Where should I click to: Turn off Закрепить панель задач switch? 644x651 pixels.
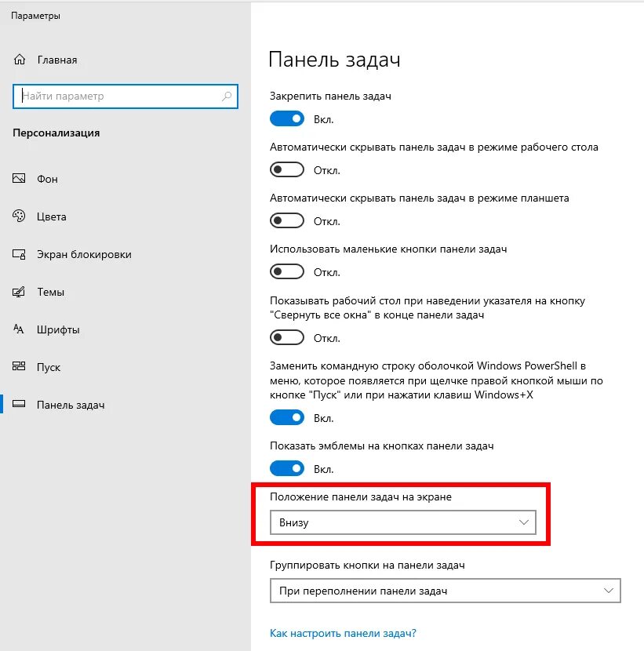(287, 118)
